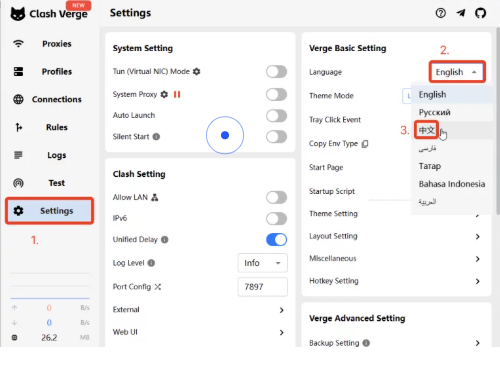Select فارسی in the language list
500x365 pixels.
point(452,148)
